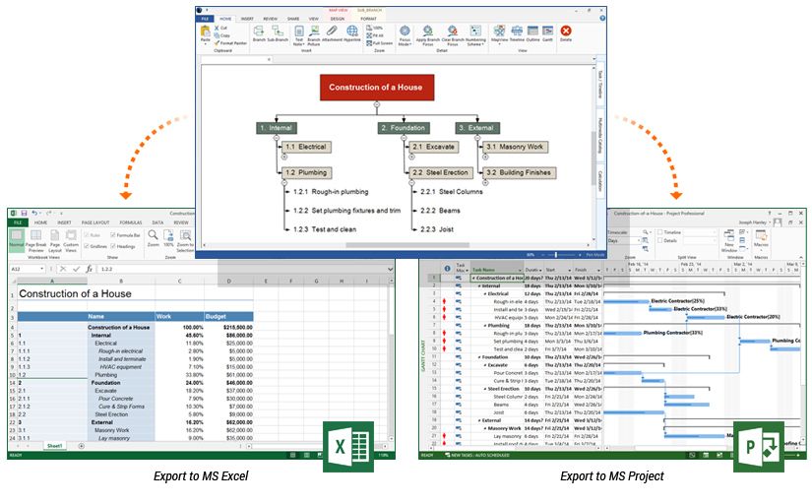Viewport: 812px width, 504px height.
Task: Click Clear Branch Focus
Action: (x=453, y=35)
